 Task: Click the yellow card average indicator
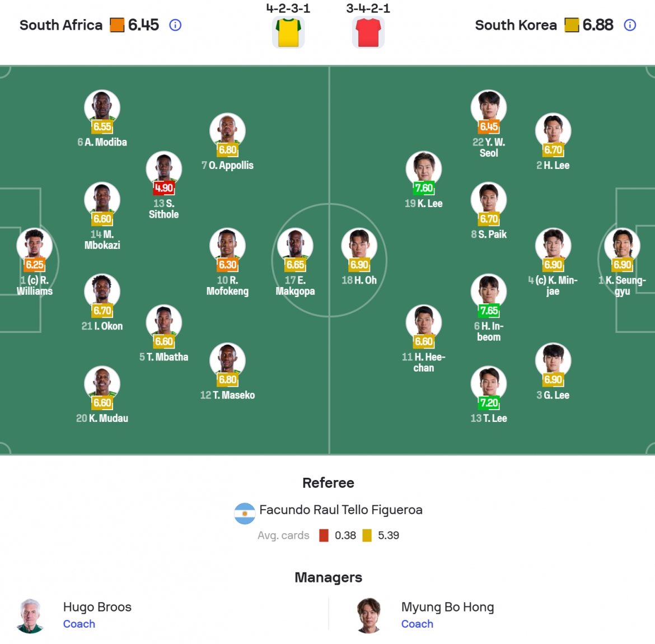[x=367, y=535]
